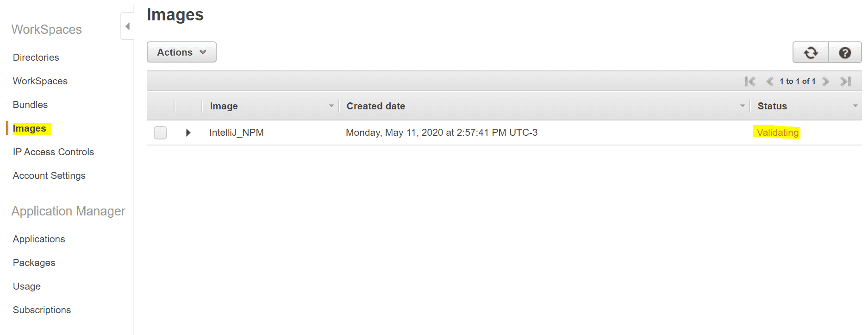
Task: Open IP Access Controls page
Action: (x=53, y=152)
